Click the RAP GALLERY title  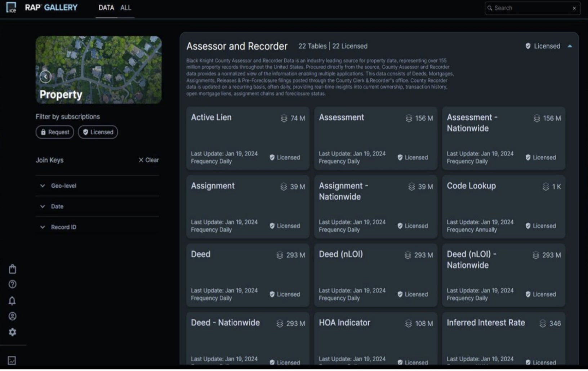(x=51, y=7)
